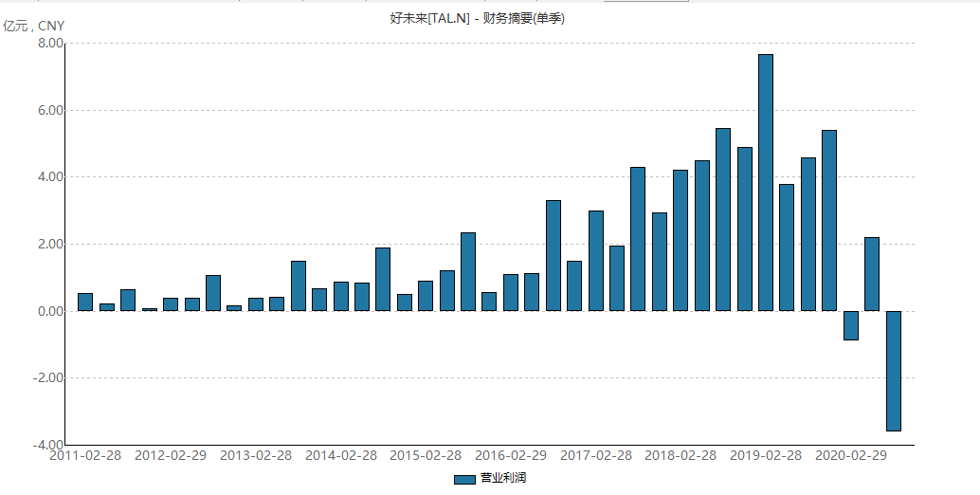Click the 6.00 y-axis label

(x=51, y=110)
